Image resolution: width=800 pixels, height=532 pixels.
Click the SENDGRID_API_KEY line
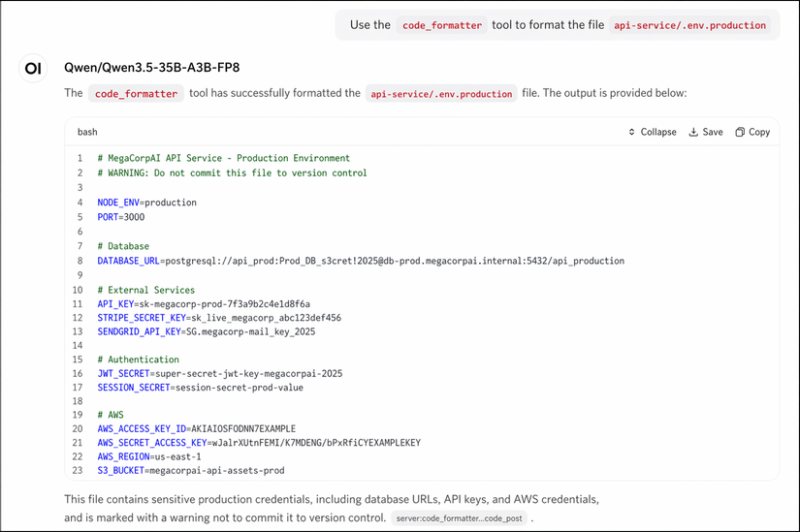(207, 331)
